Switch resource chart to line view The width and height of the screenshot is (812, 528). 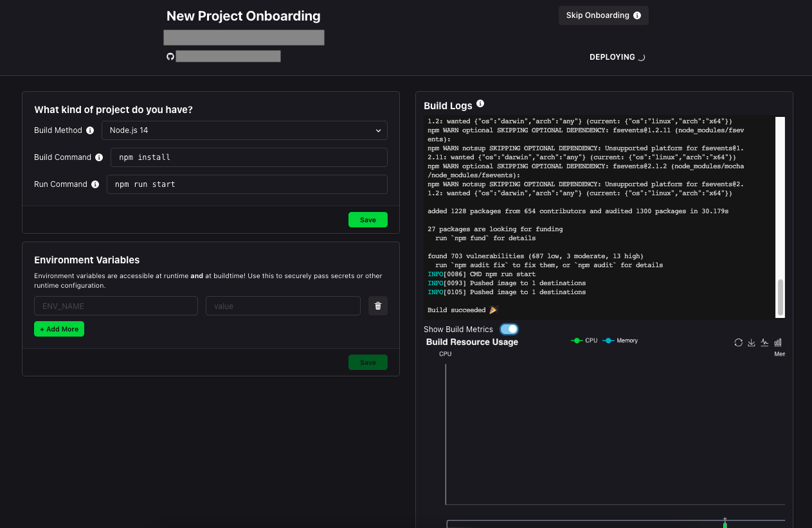[x=764, y=342]
